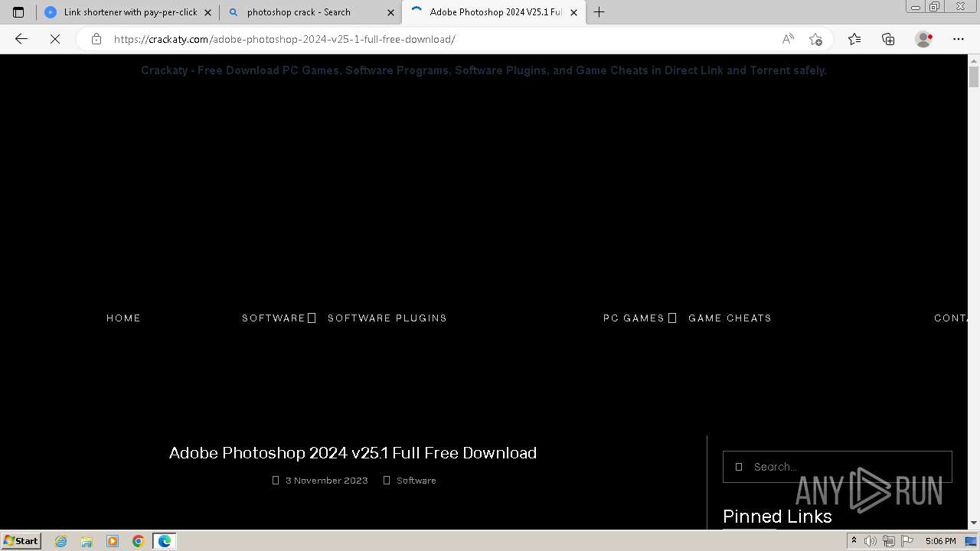This screenshot has width=980, height=551.
Task: Switch to the photoshop crack Search tab
Action: (x=310, y=12)
